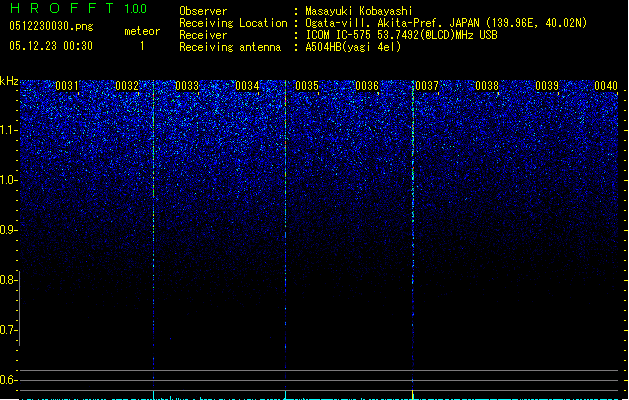Click time marker 0039
Screen dimensions: 629x400
coord(547,86)
